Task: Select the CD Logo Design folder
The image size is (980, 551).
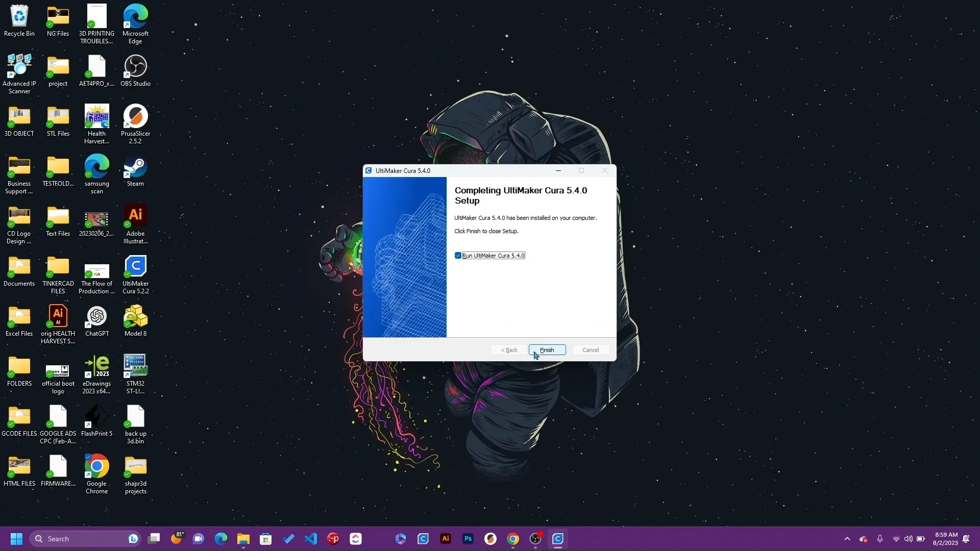Action: tap(19, 224)
